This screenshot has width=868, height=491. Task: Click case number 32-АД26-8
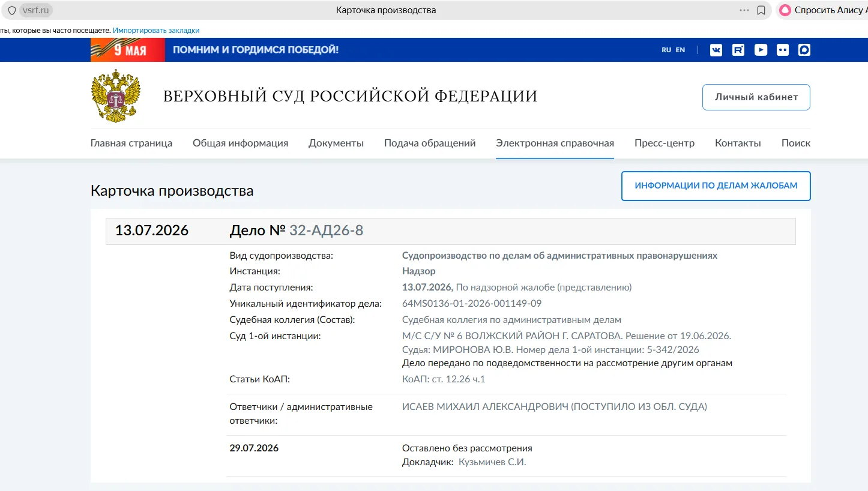pos(326,230)
